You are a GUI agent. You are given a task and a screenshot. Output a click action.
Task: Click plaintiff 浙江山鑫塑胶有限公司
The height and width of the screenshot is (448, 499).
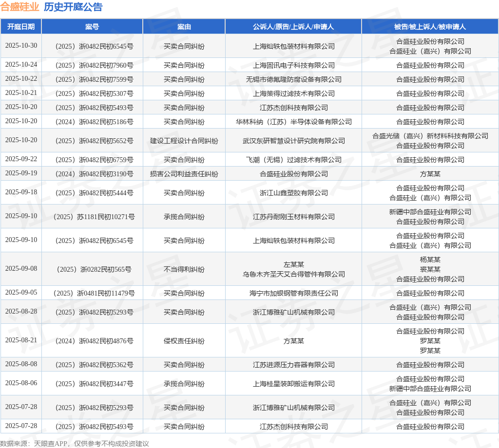(x=293, y=193)
